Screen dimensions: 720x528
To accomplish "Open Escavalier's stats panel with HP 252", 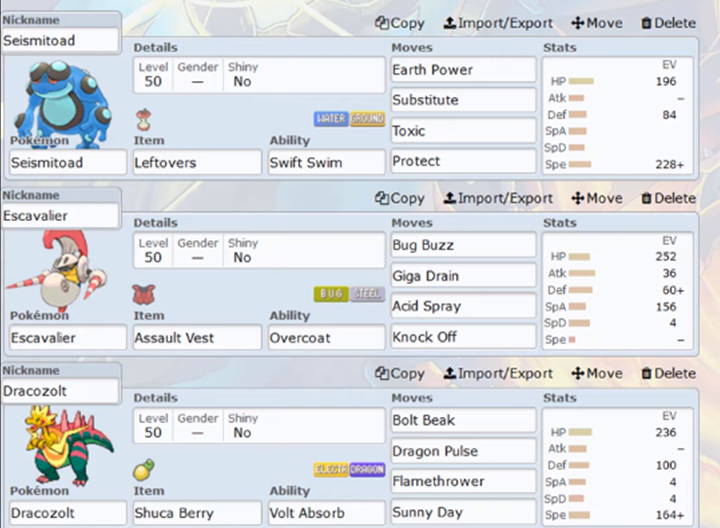I will tap(618, 291).
